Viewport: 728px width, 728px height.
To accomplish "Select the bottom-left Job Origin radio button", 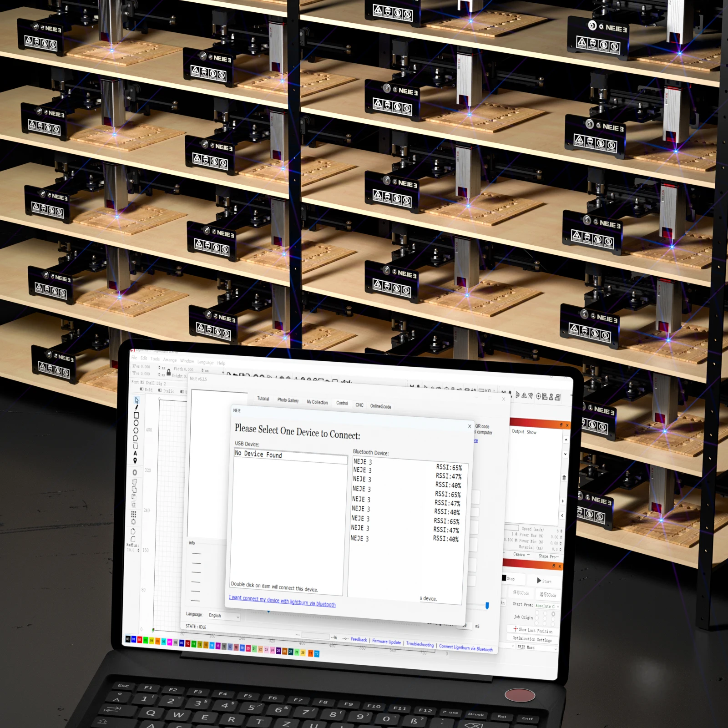I will click(x=537, y=623).
